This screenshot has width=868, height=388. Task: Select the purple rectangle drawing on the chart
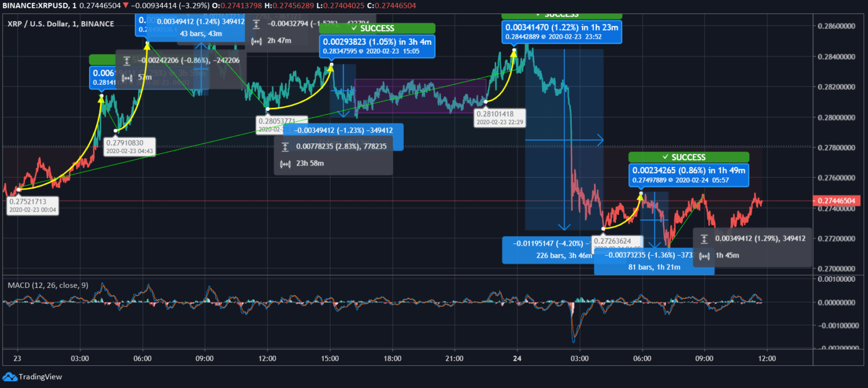(x=420, y=96)
